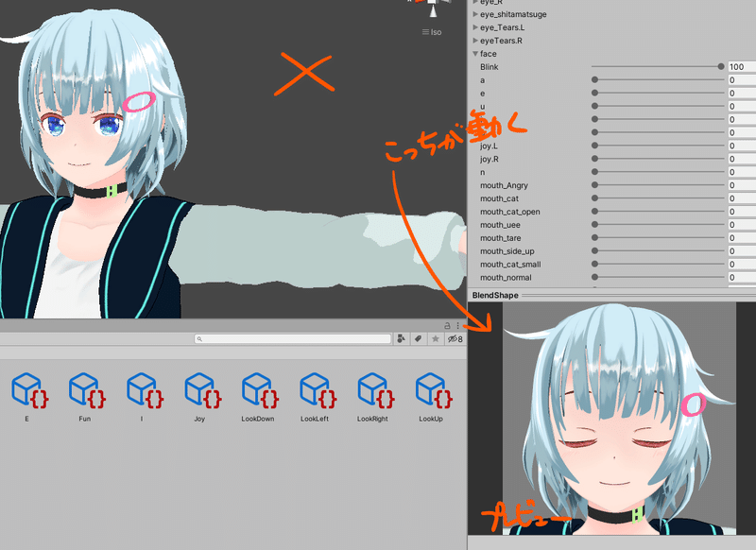Click the joy.L blendshape slider

point(658,146)
